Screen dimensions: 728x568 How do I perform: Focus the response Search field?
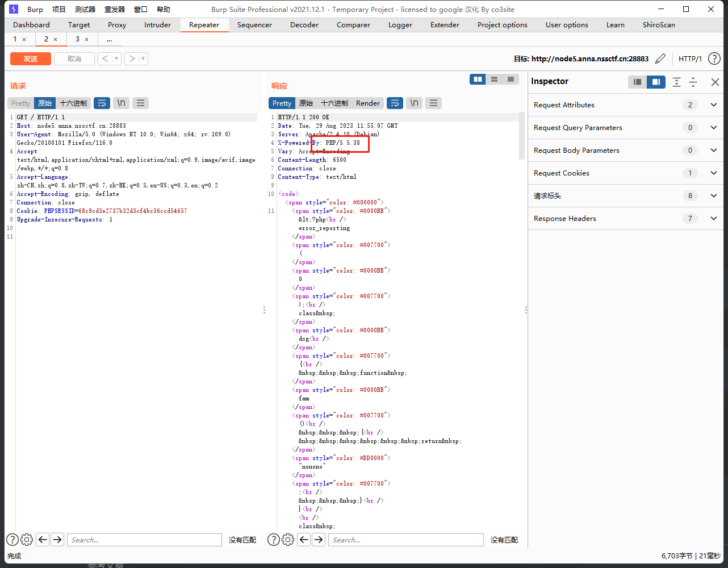406,540
